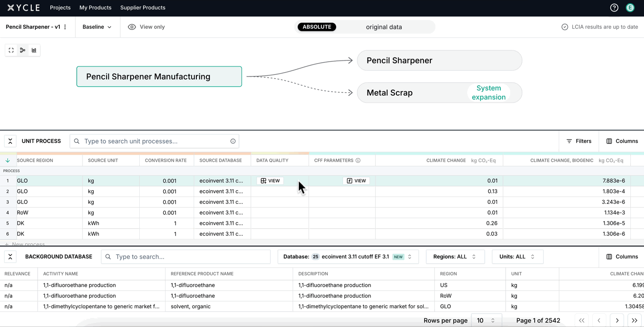Open the Supplier Products menu
The height and width of the screenshot is (327, 644).
(x=142, y=8)
